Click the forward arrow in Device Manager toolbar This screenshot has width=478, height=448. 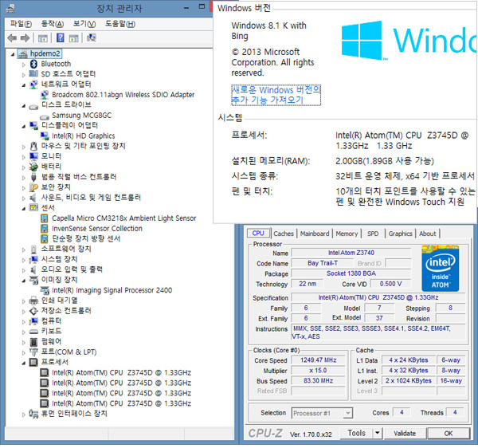pyautogui.click(x=25, y=38)
